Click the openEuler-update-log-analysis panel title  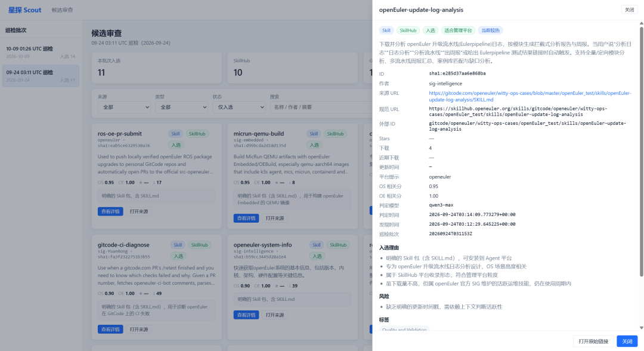(421, 10)
